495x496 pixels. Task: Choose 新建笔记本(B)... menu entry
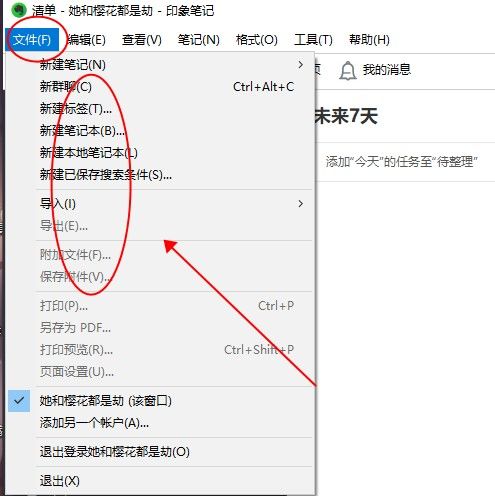click(160, 131)
